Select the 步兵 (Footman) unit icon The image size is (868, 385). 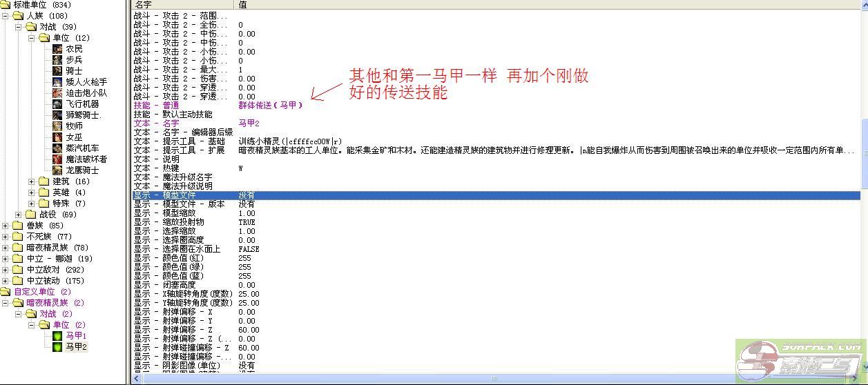coord(58,60)
